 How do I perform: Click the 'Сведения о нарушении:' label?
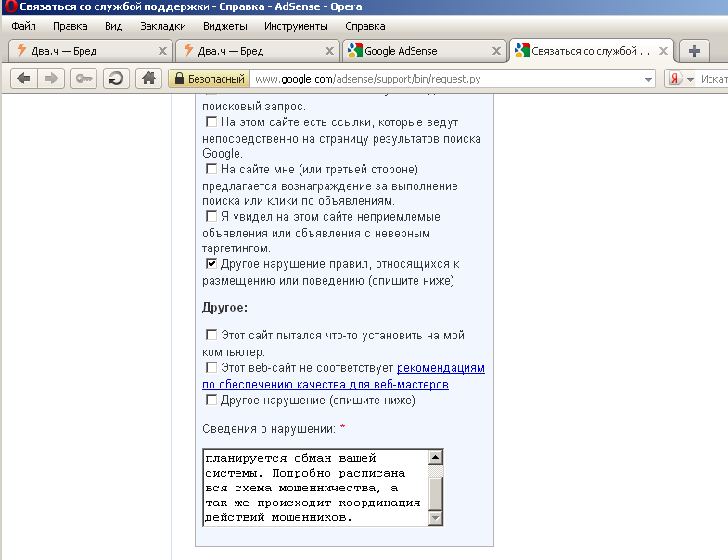pos(269,429)
